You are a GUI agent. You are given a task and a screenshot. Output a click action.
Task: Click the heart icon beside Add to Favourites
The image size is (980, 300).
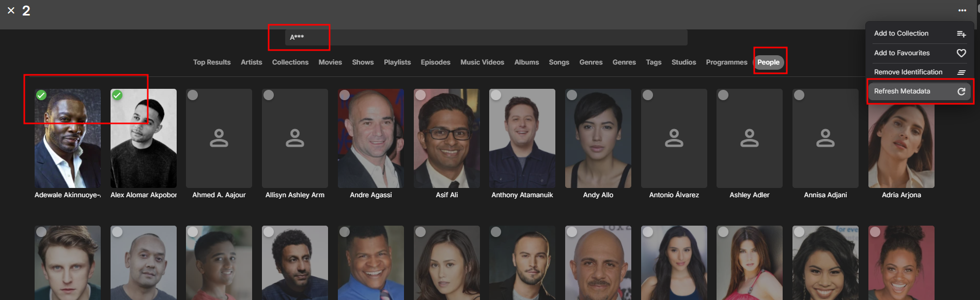click(x=961, y=53)
